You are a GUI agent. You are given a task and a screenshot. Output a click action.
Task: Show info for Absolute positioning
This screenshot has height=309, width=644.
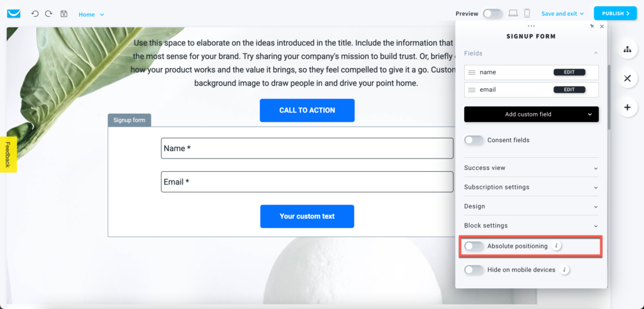(x=557, y=246)
